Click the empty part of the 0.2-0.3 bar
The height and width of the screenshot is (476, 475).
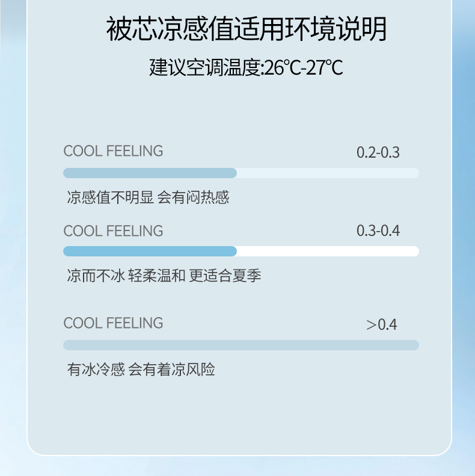(328, 173)
